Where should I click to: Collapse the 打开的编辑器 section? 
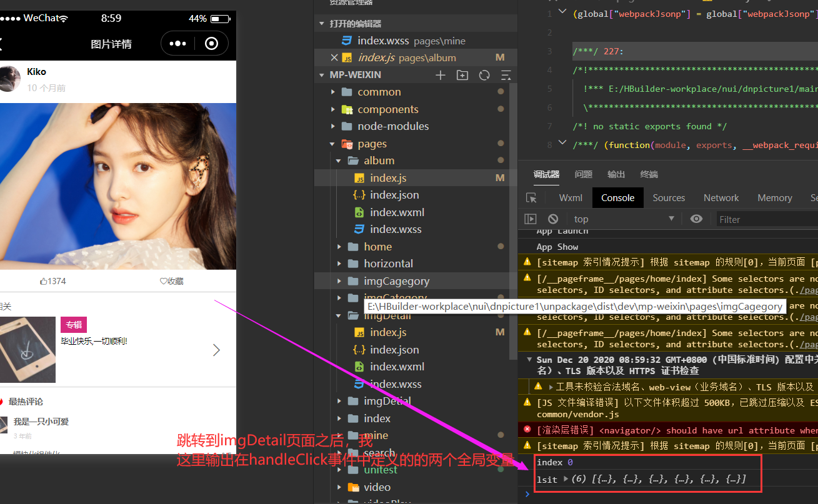322,24
